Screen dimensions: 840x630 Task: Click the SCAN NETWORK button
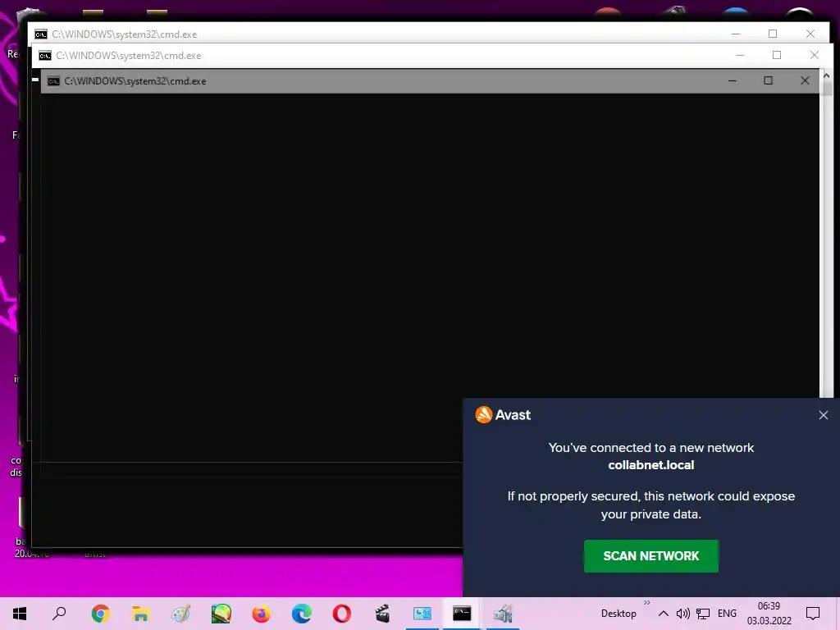coord(651,556)
